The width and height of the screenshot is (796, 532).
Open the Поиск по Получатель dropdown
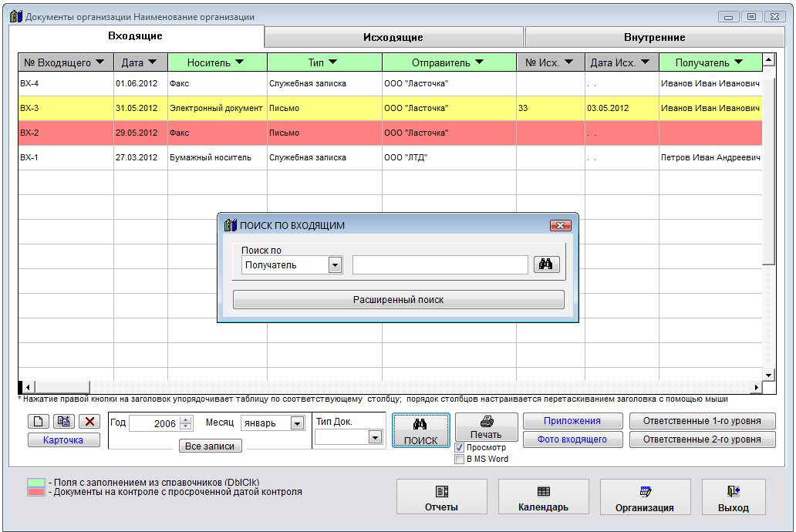[x=335, y=265]
